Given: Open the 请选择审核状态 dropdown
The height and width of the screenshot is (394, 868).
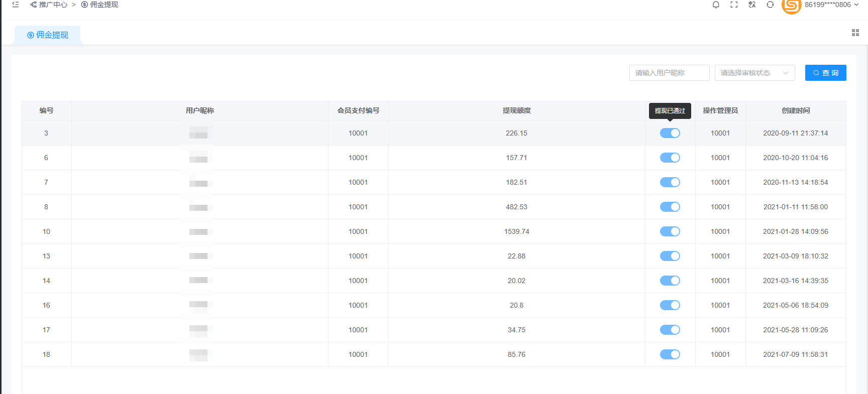Looking at the screenshot, I should [x=754, y=73].
